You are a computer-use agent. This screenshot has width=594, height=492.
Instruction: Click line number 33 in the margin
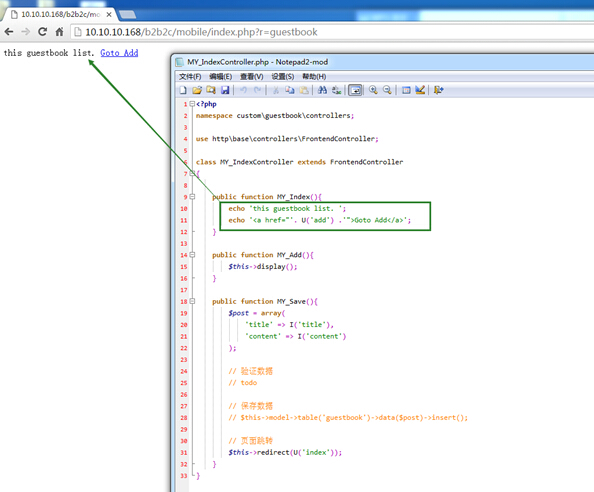coord(184,476)
